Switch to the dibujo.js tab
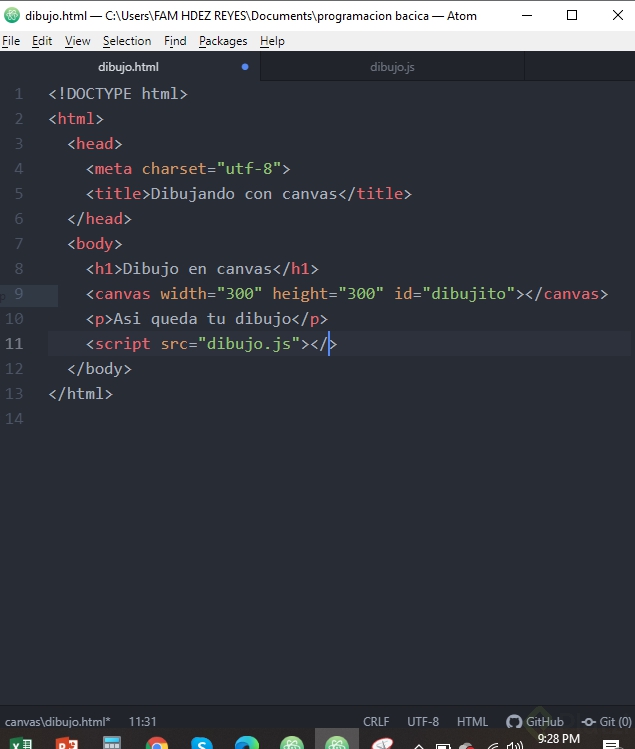The height and width of the screenshot is (749, 635). 392,67
